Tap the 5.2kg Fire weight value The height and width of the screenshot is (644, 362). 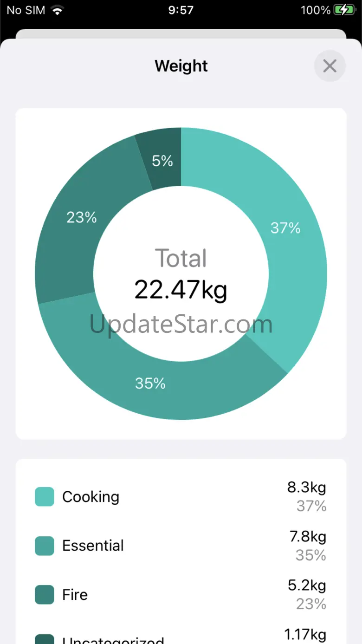[307, 585]
